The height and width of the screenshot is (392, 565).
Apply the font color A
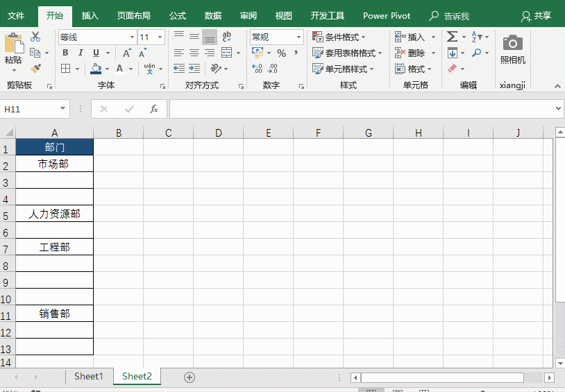point(119,69)
